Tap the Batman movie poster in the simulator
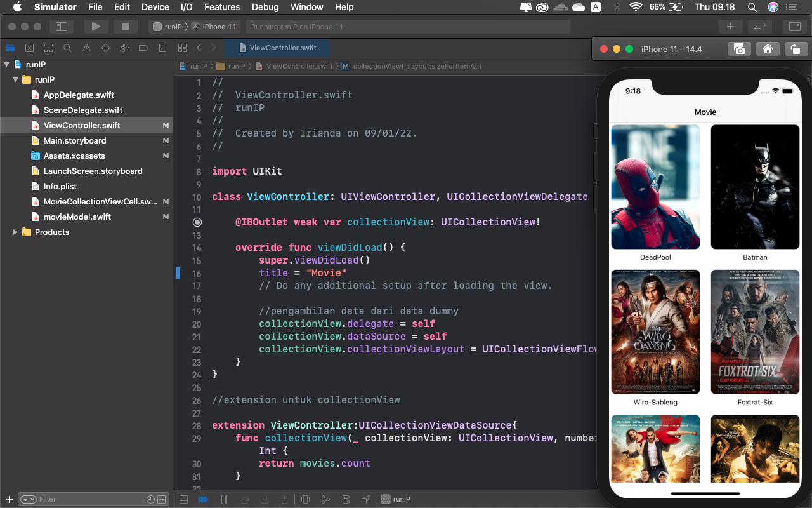The height and width of the screenshot is (508, 812). click(755, 187)
